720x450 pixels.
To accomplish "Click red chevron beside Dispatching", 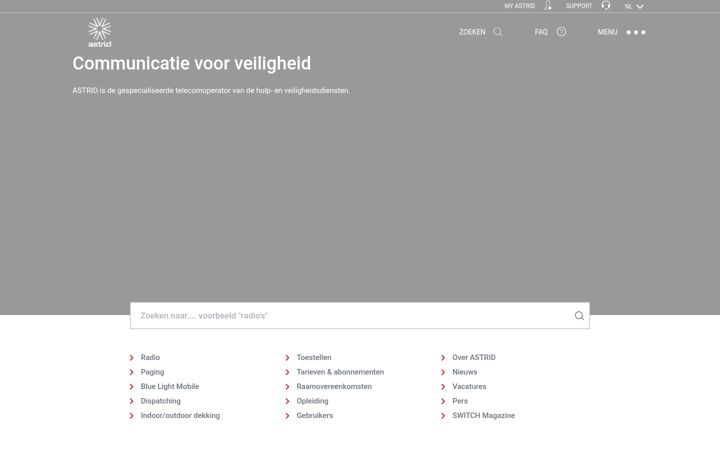I will point(131,401).
